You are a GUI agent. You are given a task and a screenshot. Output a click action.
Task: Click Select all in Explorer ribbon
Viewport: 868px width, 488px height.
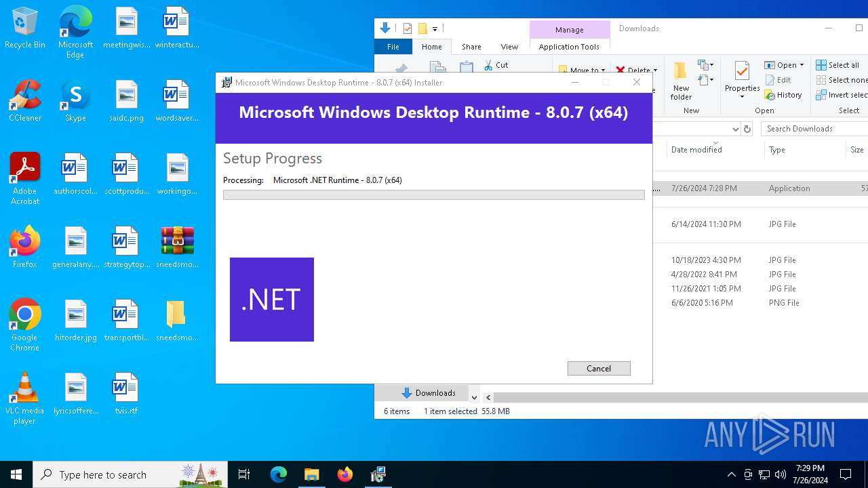(x=837, y=65)
